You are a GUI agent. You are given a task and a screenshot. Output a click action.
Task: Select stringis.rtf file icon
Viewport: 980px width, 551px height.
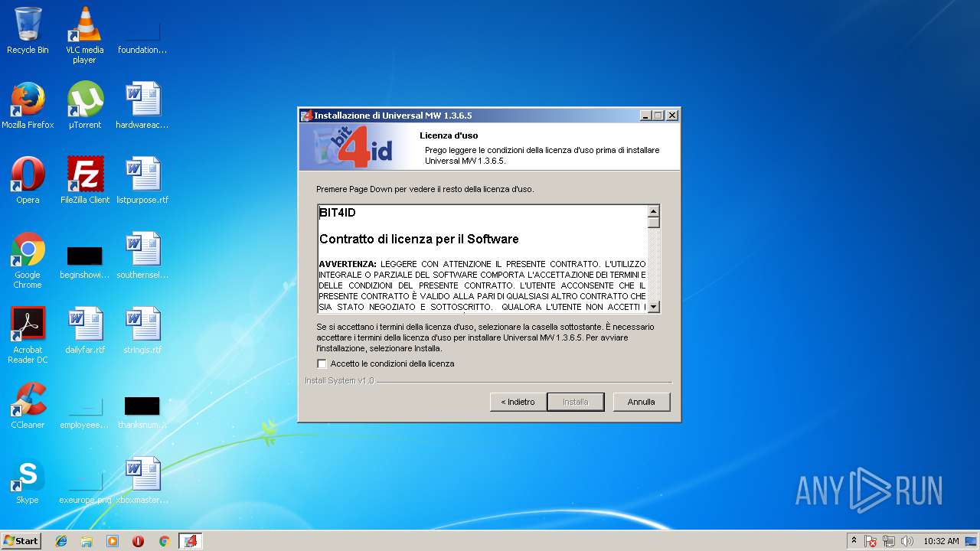pos(142,331)
